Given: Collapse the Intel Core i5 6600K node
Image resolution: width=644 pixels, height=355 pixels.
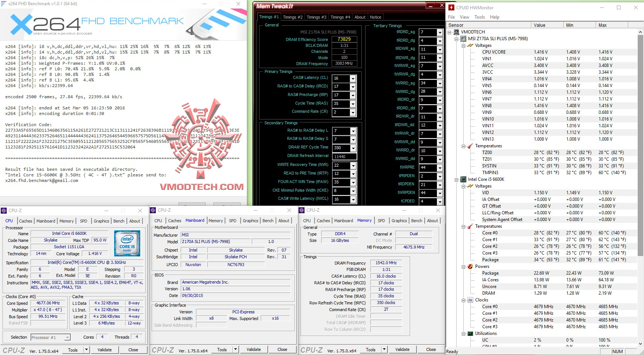Looking at the screenshot, I should click(x=457, y=179).
